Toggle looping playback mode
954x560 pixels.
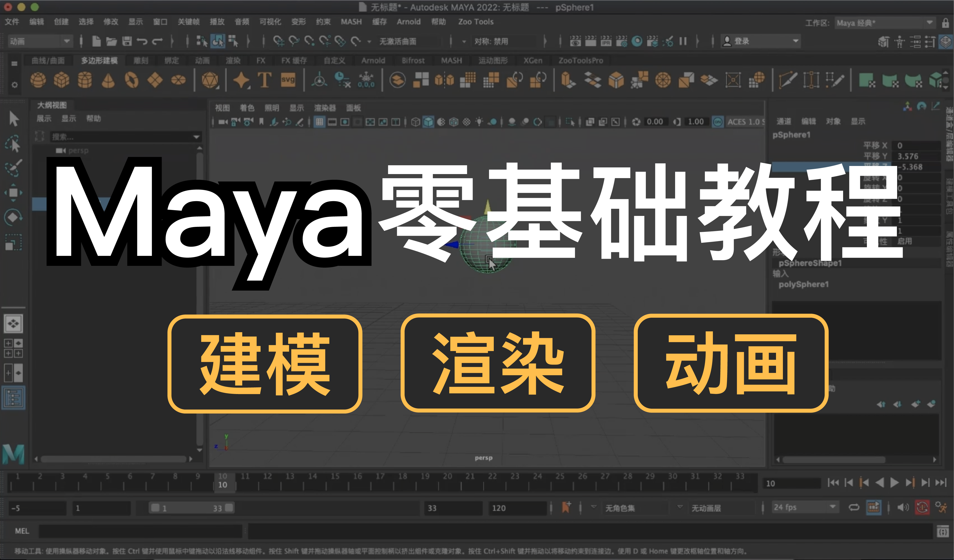pyautogui.click(x=854, y=507)
